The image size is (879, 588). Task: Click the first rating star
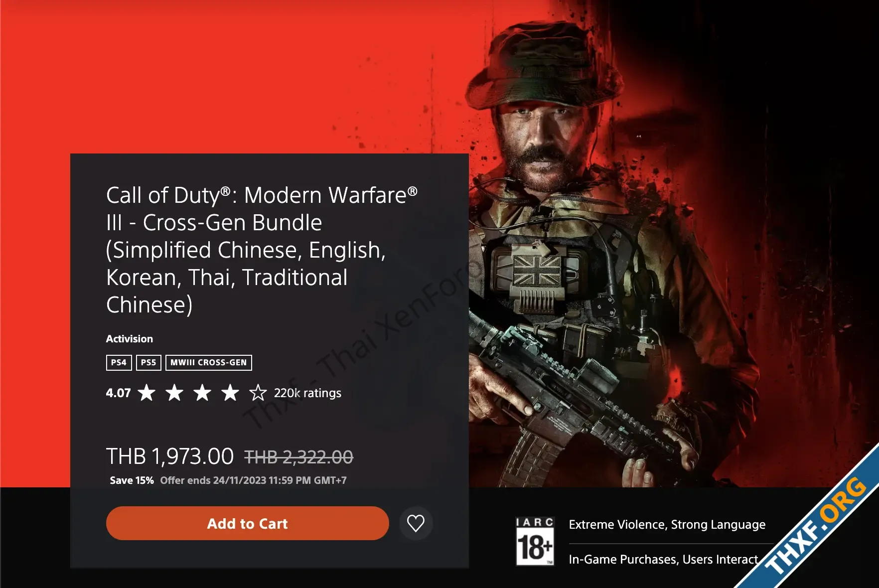point(146,393)
